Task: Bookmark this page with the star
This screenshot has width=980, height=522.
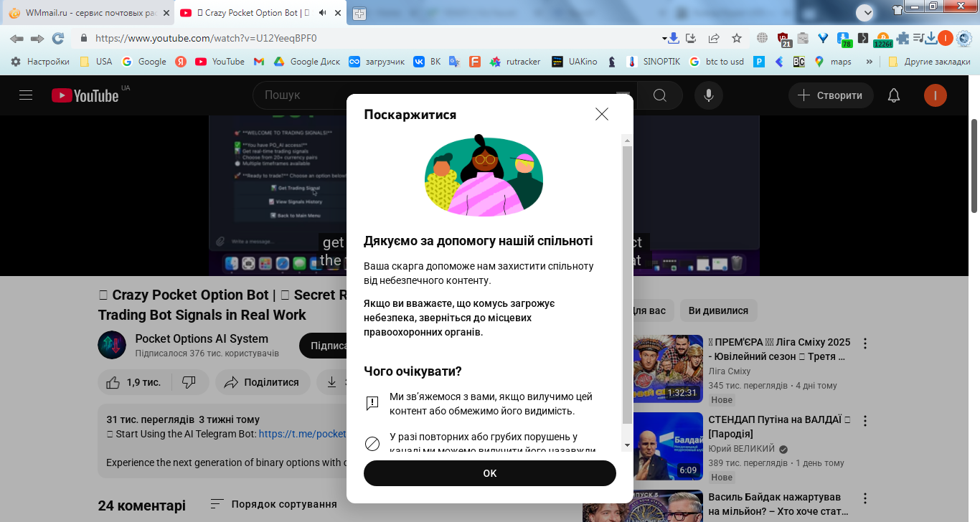Action: [x=737, y=38]
